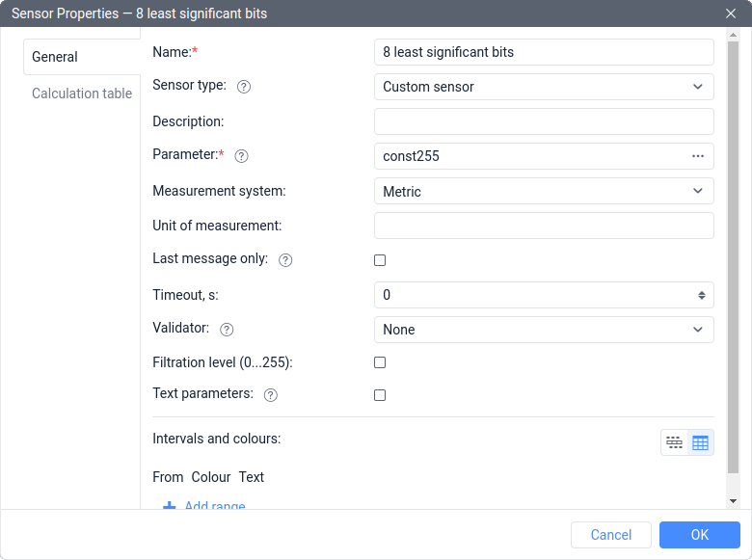Switch intervals to table view icon
This screenshot has height=560, width=752.
coord(700,443)
